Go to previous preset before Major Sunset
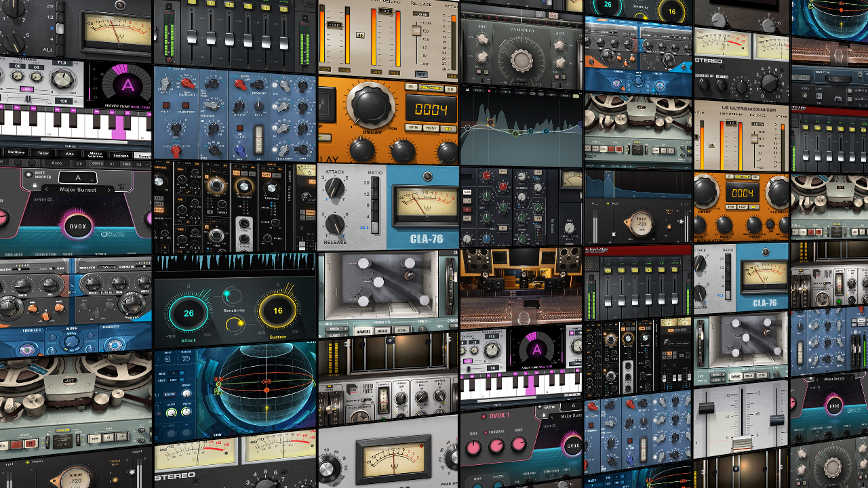This screenshot has height=488, width=868. pyautogui.click(x=46, y=190)
